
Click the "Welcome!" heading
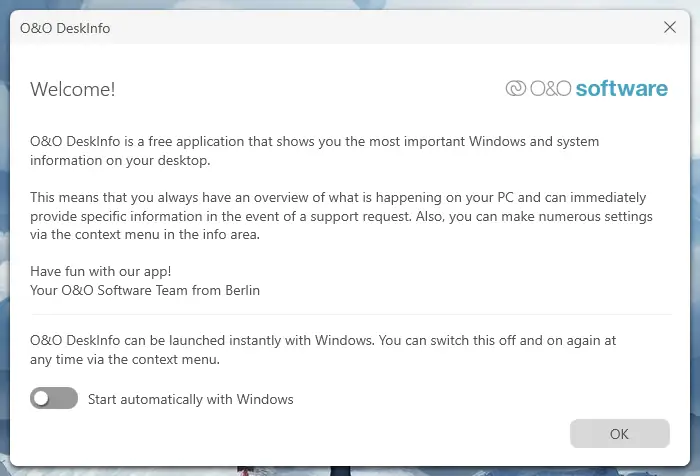click(73, 90)
